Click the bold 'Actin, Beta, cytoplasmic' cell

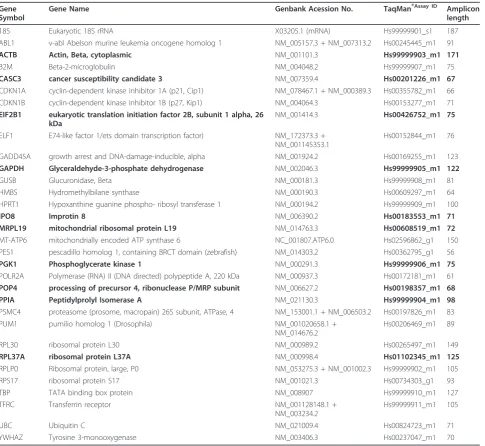90,55
